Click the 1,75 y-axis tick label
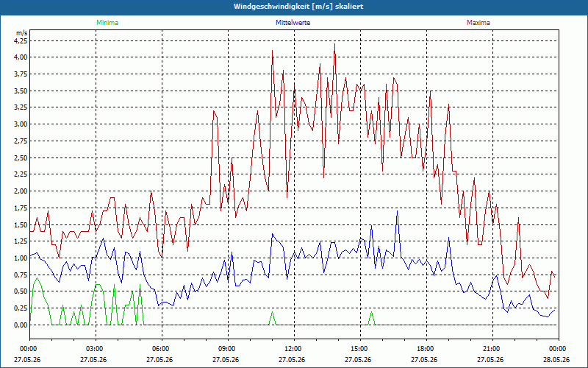Image resolution: width=588 pixels, height=368 pixels. pyautogui.click(x=21, y=208)
